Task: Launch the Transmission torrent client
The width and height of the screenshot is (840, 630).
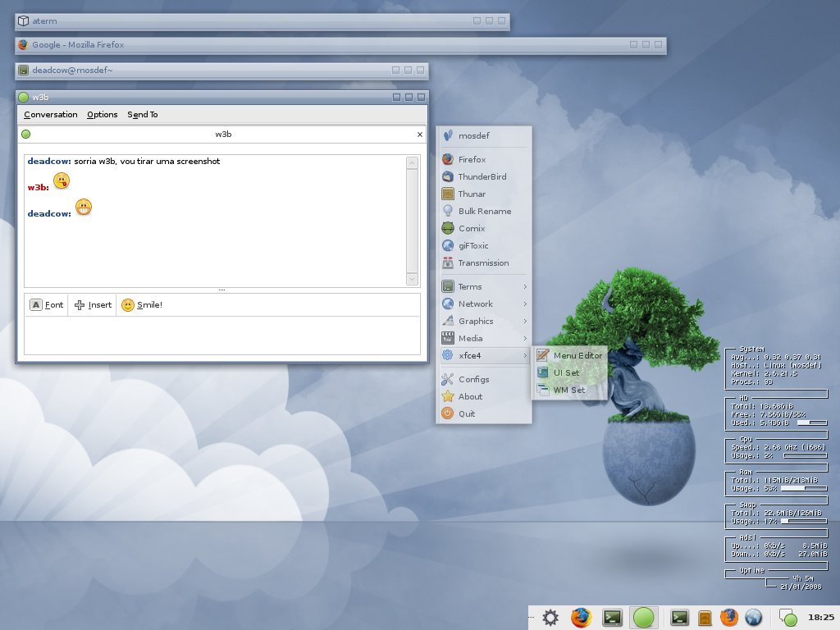Action: (x=484, y=262)
